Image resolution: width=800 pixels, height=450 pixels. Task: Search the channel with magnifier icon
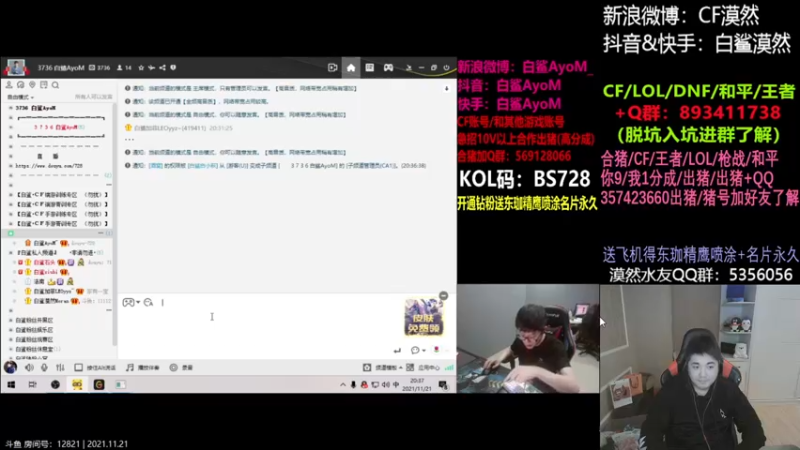pyautogui.click(x=55, y=85)
